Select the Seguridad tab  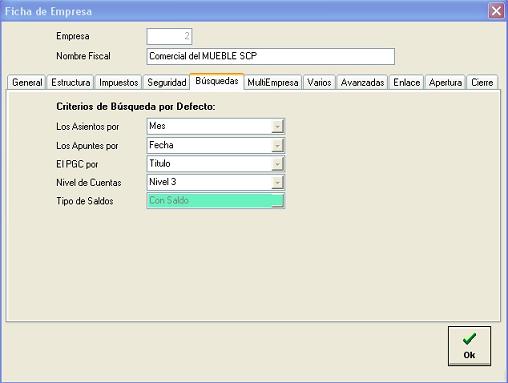click(x=167, y=82)
